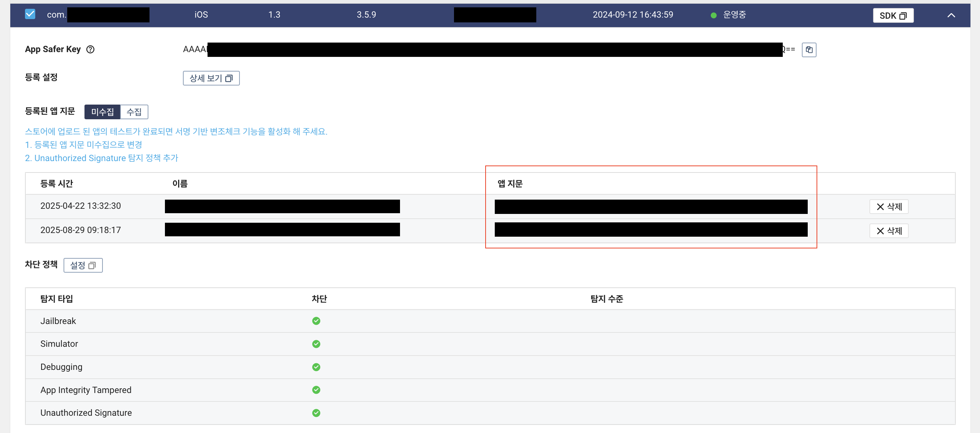
Task: Select the 미수집 fingerprint toggle
Action: coord(102,112)
